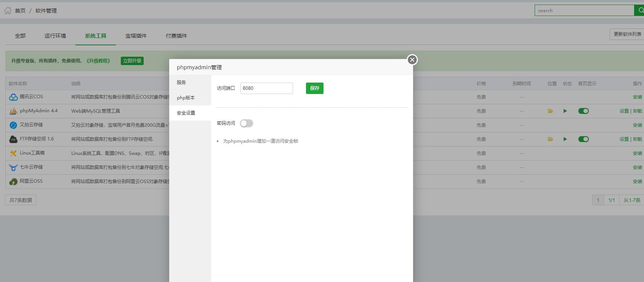644x282 pixels.
Task: Switch to the 运行环境 tab
Action: coord(55,36)
